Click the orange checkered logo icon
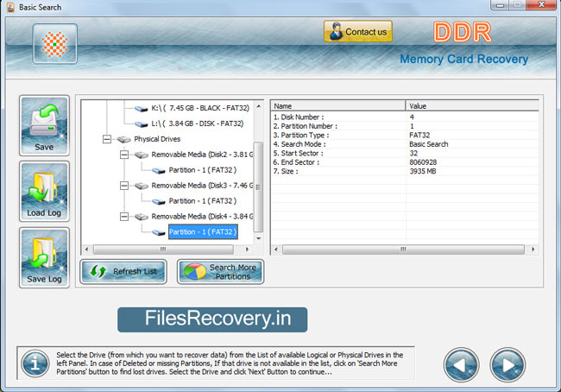This screenshot has height=392, width=561. pos(54,44)
